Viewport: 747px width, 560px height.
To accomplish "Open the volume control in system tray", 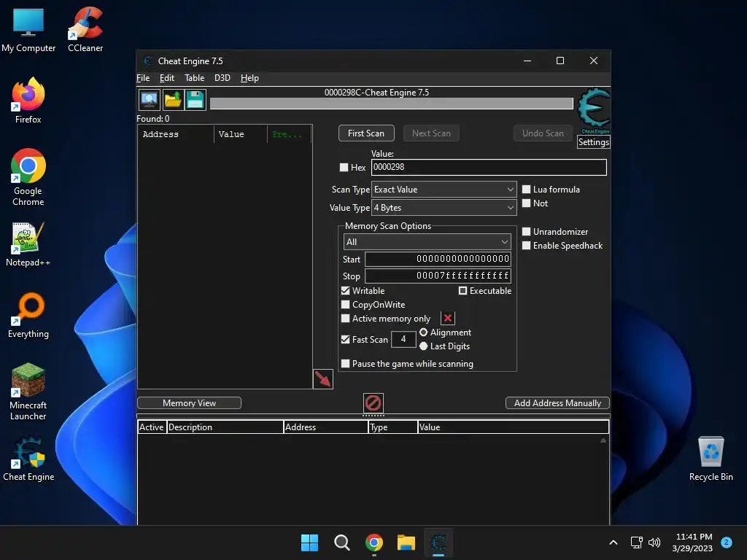I will (654, 542).
